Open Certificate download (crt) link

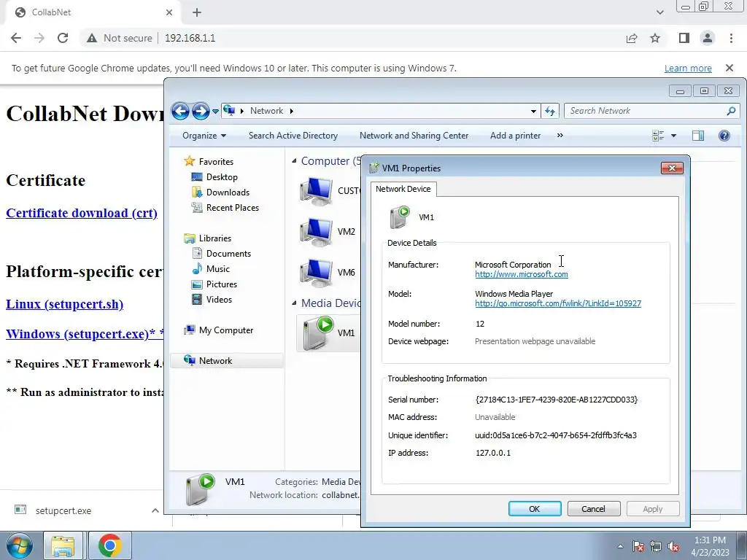coord(82,213)
